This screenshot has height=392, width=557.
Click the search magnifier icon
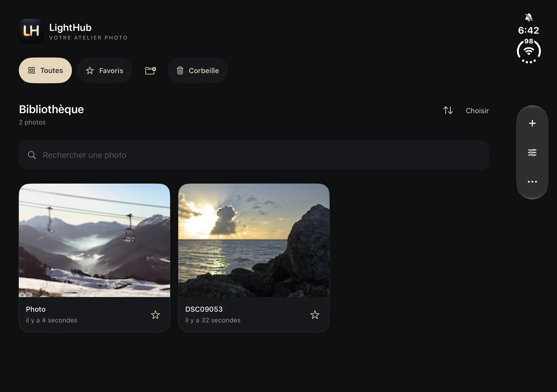pyautogui.click(x=32, y=155)
